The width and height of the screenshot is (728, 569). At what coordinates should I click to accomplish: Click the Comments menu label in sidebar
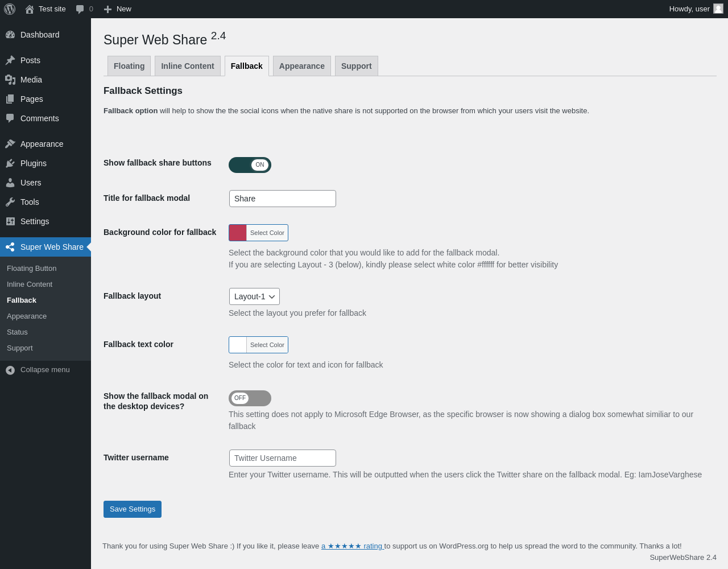point(40,118)
